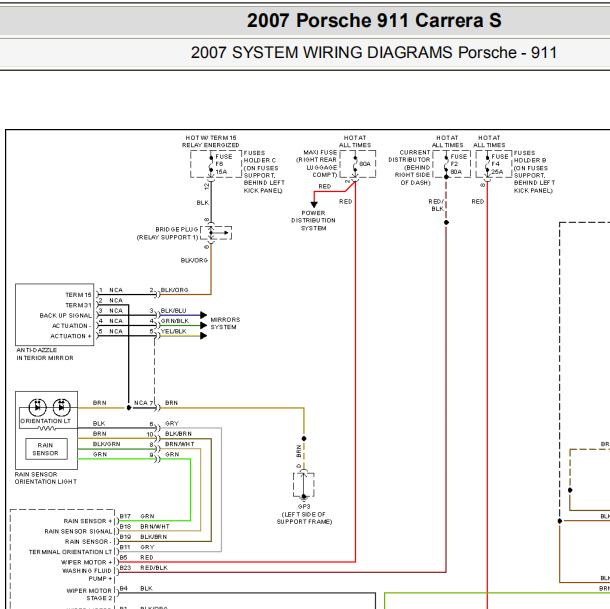The width and height of the screenshot is (610, 609).
Task: Select "ANTI-DAZZLE INTERIOR MIRROR" component name
Action: pos(45,354)
